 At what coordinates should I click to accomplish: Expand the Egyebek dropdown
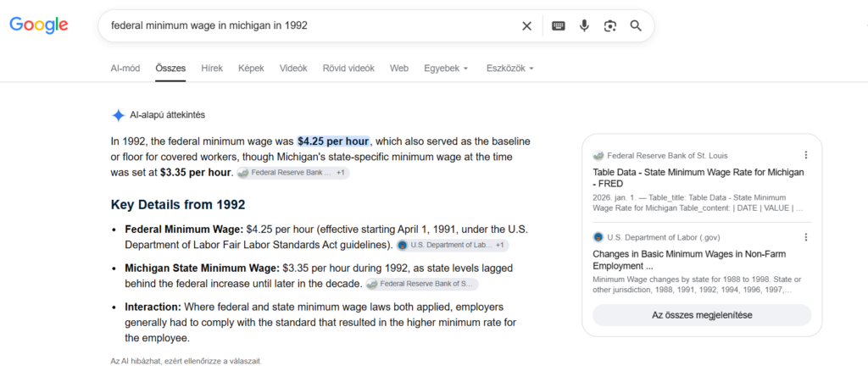tap(446, 69)
